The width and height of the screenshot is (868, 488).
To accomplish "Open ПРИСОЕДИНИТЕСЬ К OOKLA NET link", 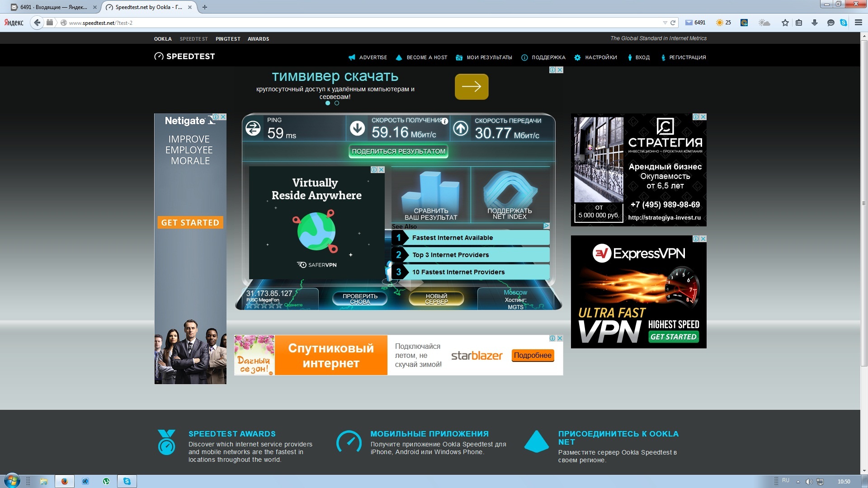I will coord(618,438).
